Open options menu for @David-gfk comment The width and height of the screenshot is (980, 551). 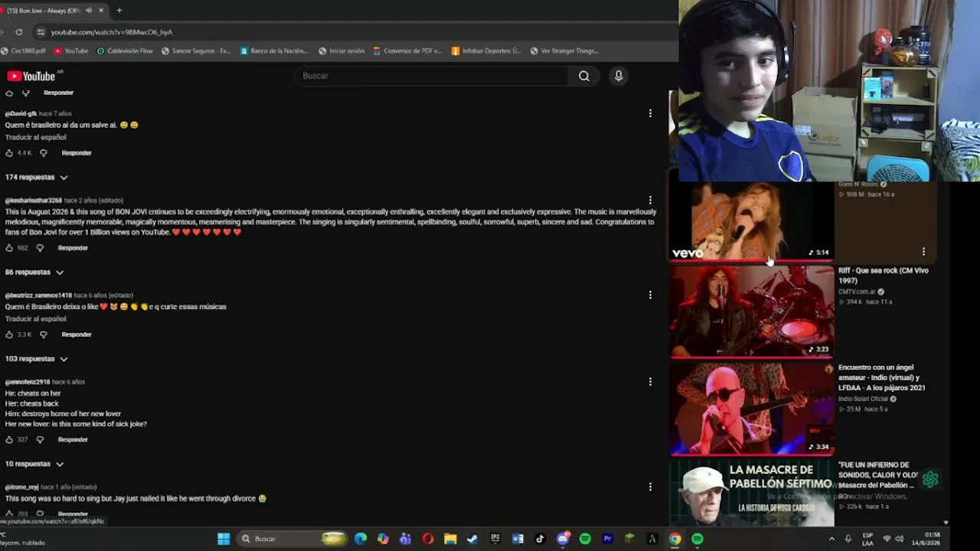(650, 113)
